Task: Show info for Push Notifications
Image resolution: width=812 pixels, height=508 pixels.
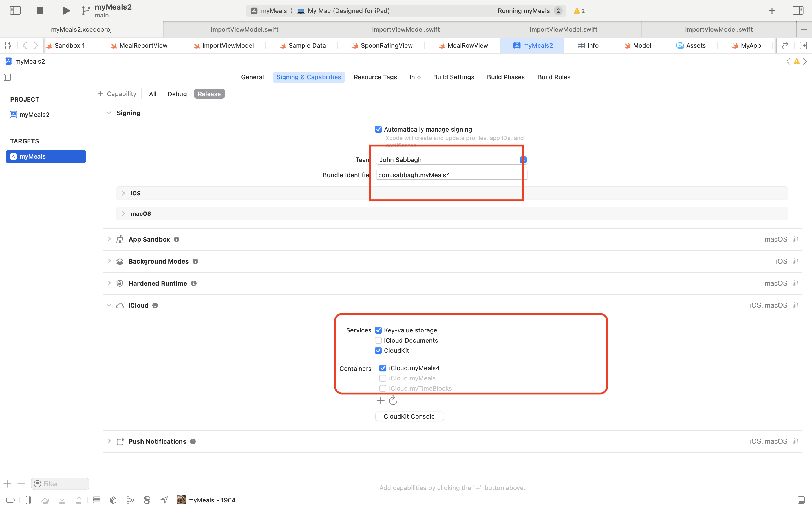Action: click(x=193, y=441)
